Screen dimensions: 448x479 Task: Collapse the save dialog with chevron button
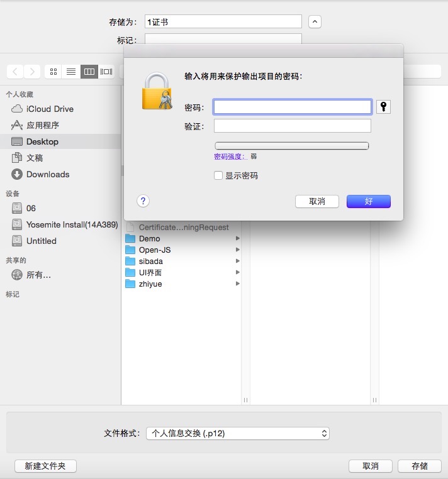click(315, 22)
